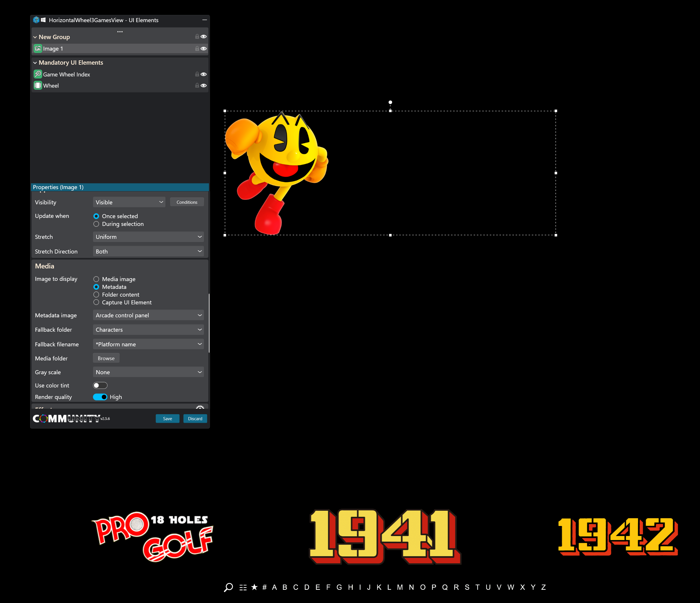Open the Stretch dropdown set to Uniform

pos(148,237)
